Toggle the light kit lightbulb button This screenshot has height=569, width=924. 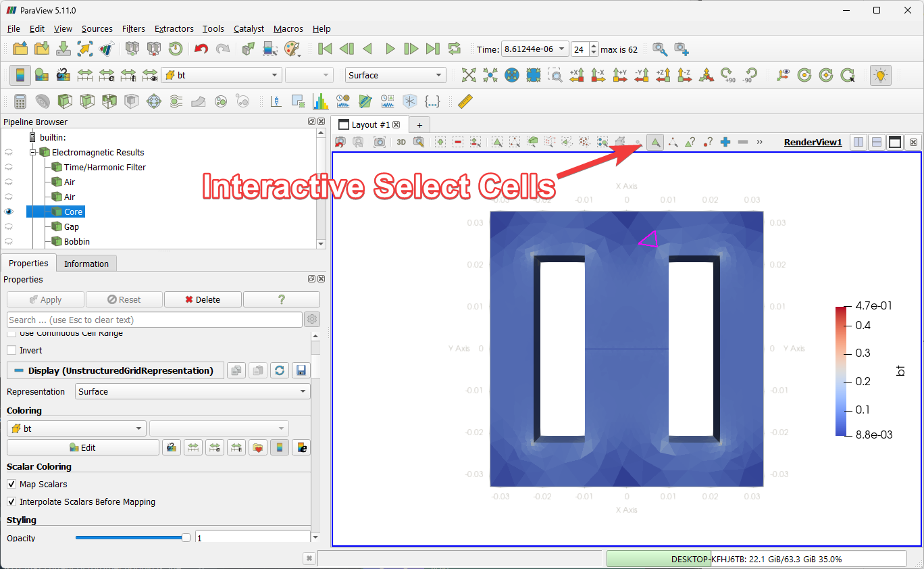880,75
